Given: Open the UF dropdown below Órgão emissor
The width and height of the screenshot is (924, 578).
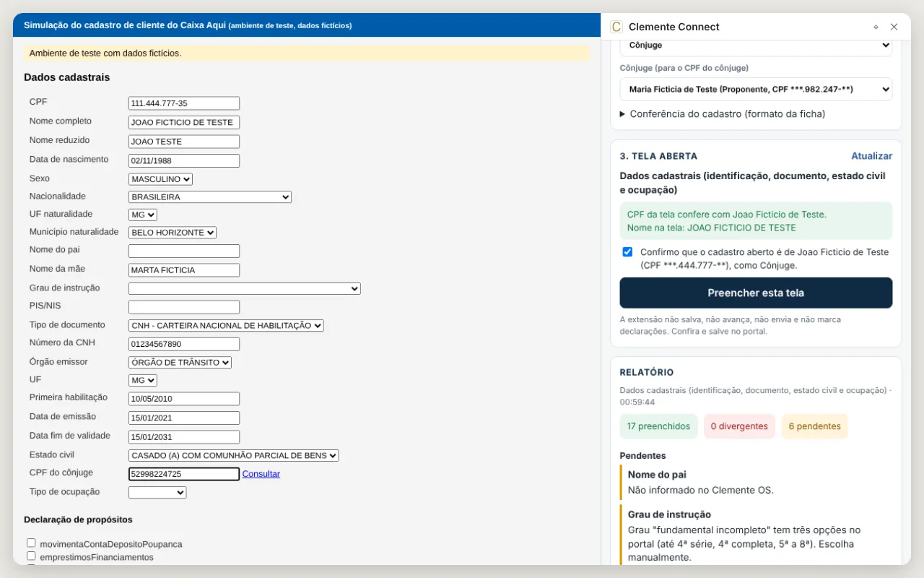Looking at the screenshot, I should click(x=143, y=380).
